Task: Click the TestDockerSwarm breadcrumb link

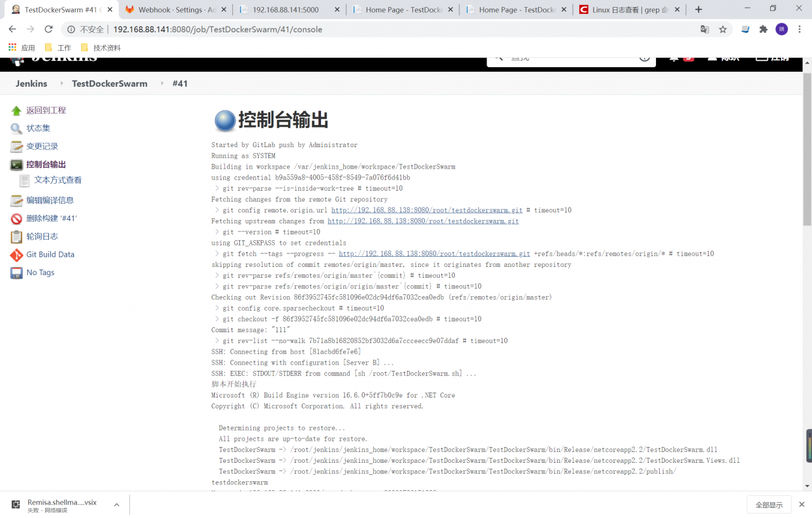Action: coord(110,84)
